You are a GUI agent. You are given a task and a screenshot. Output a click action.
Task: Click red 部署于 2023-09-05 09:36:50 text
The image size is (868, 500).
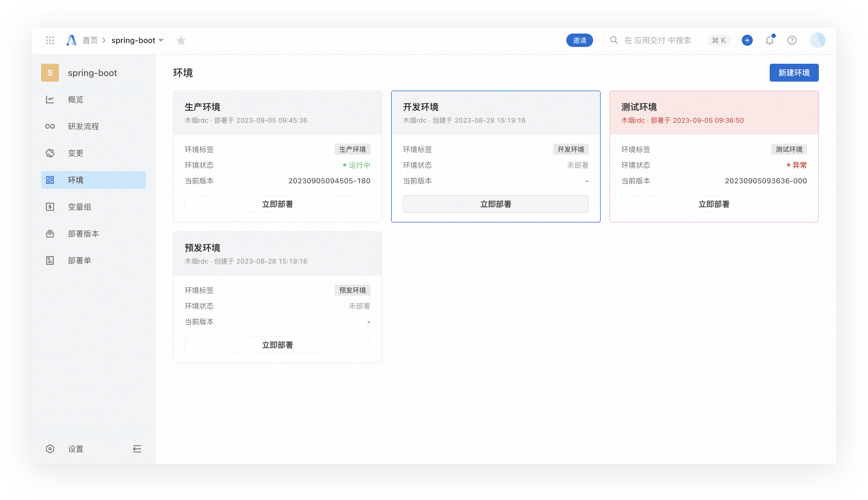tap(697, 120)
